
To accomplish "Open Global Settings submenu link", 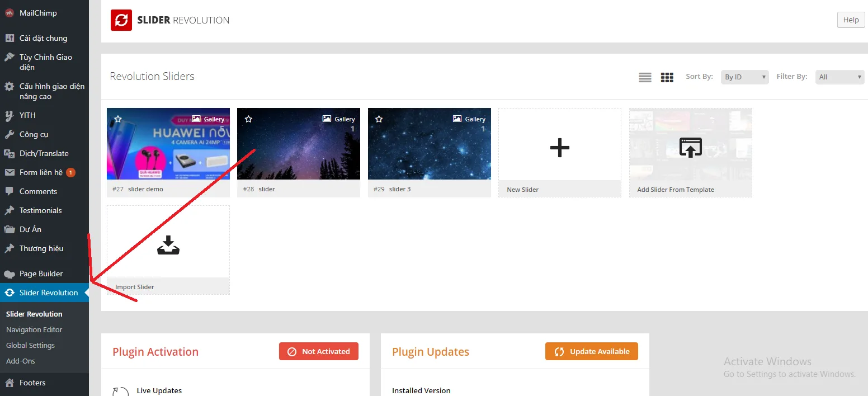I will [x=31, y=346].
